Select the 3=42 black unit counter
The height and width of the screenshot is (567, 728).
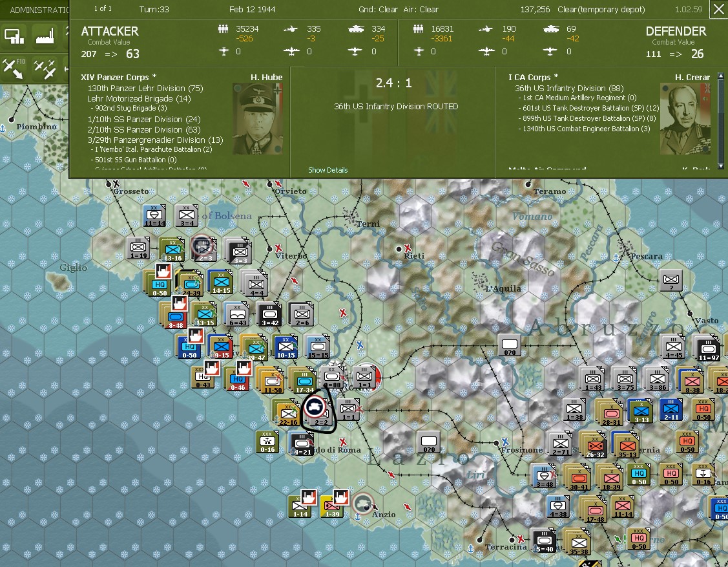[x=270, y=315]
